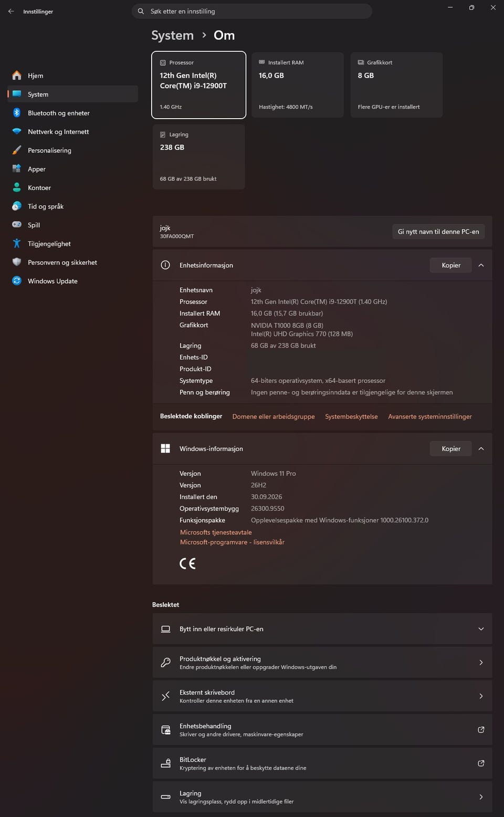This screenshot has width=504, height=817.
Task: Open the Microsofts tjenesteavtale link
Action: [x=216, y=532]
